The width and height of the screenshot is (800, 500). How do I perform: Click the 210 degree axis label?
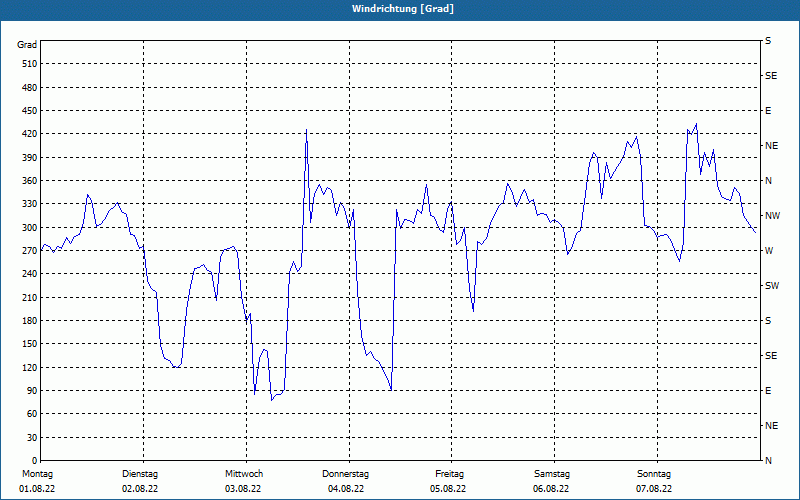[29, 297]
